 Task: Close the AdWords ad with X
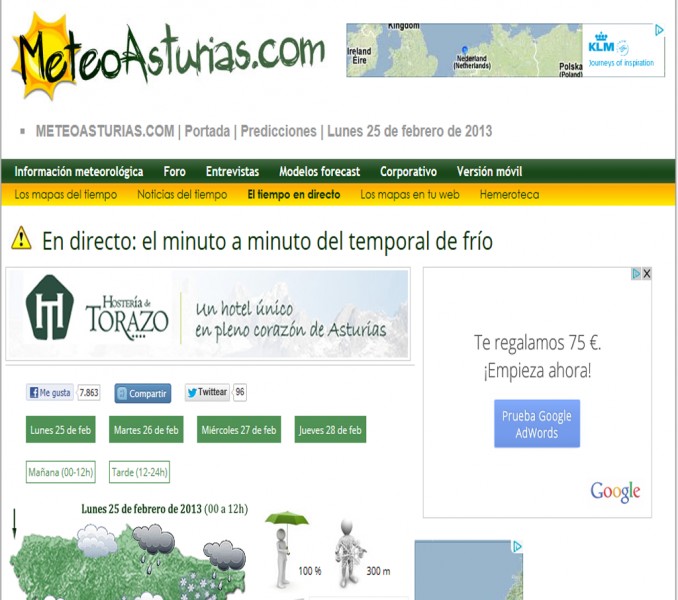[646, 274]
